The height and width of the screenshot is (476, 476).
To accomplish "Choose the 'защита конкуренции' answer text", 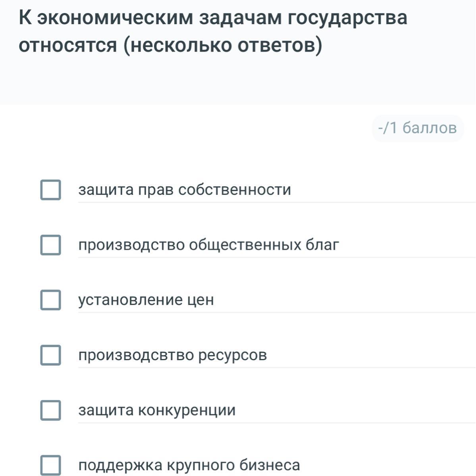I will point(157,410).
